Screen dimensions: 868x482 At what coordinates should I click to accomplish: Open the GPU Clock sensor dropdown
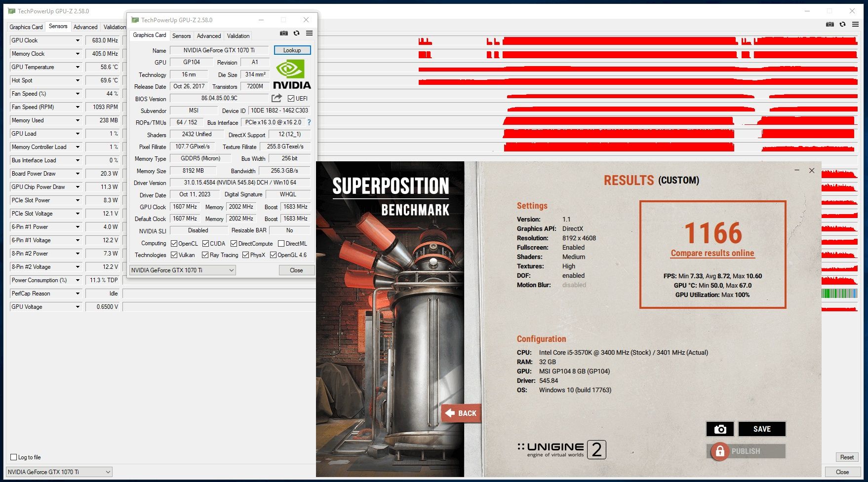pyautogui.click(x=78, y=40)
